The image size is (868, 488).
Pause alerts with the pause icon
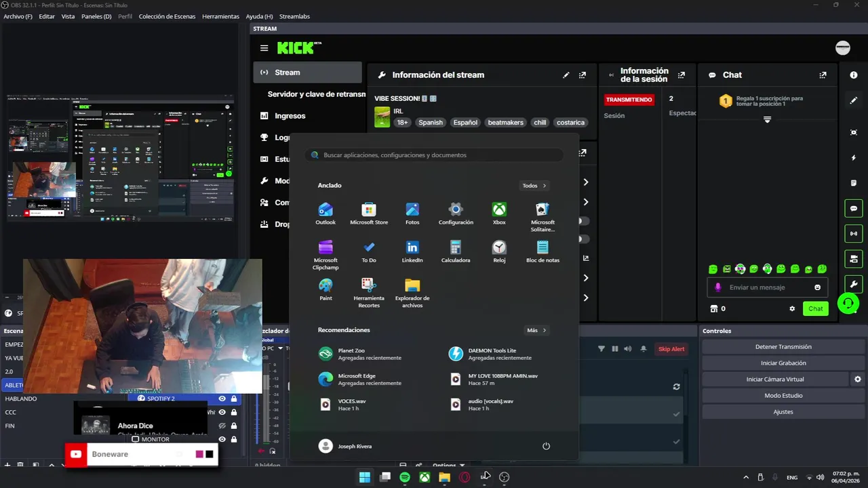pos(615,349)
